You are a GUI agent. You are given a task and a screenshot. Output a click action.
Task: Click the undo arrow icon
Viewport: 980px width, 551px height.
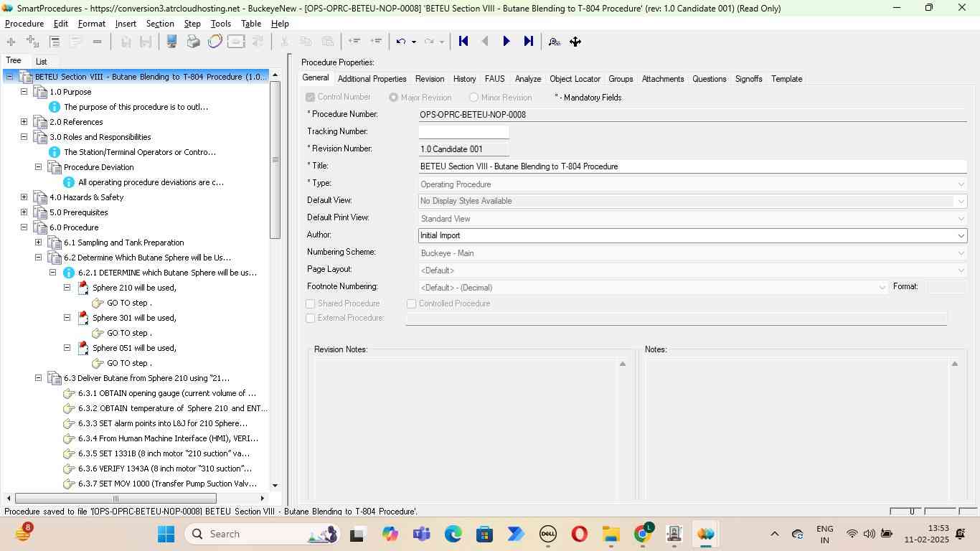pyautogui.click(x=402, y=42)
